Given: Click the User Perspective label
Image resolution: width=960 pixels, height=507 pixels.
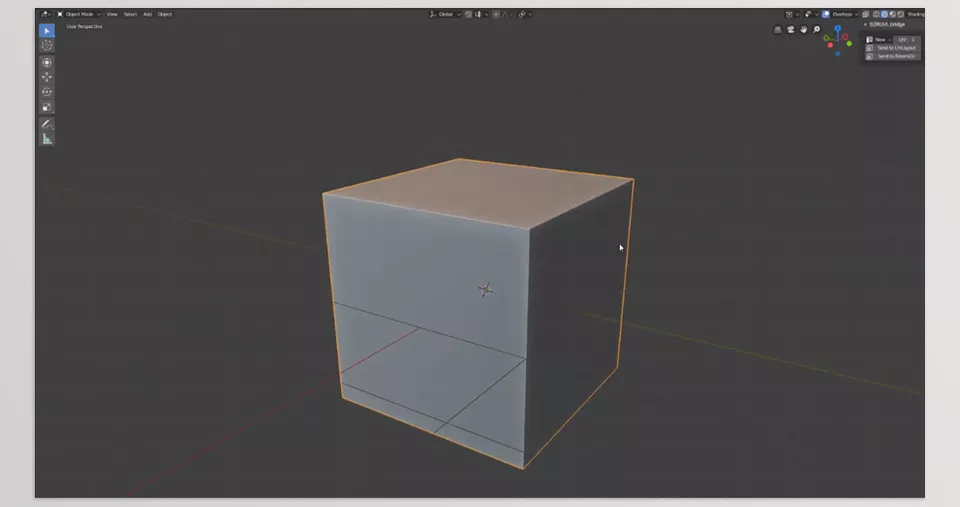Looking at the screenshot, I should coord(84,26).
